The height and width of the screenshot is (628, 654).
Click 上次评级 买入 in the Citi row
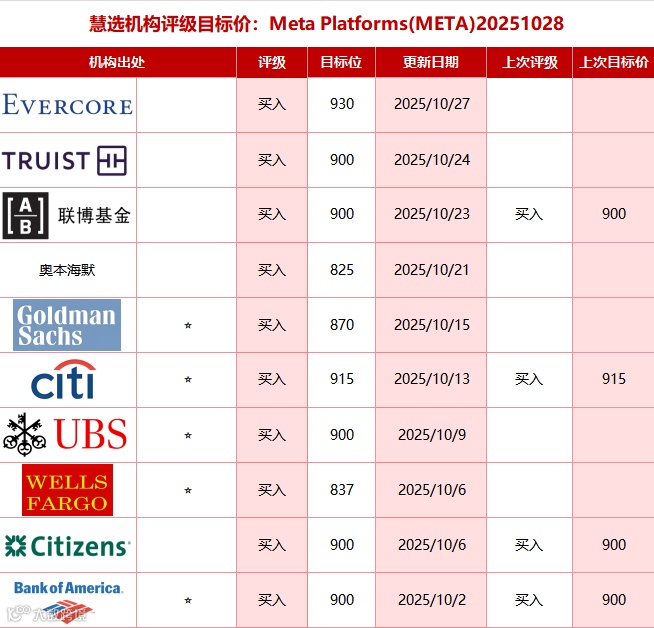[x=529, y=379]
